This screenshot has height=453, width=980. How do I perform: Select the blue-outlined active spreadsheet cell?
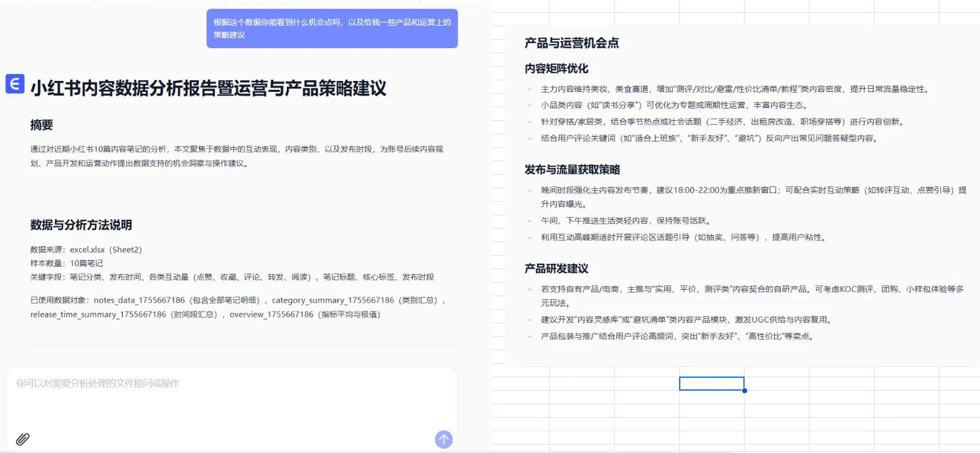tap(712, 384)
